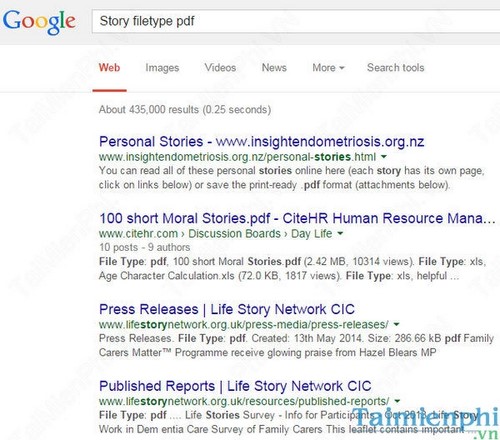Click snippet text 'You can read all of these personal stories'
Image resolution: width=500 pixels, height=440 pixels.
pyautogui.click(x=195, y=171)
